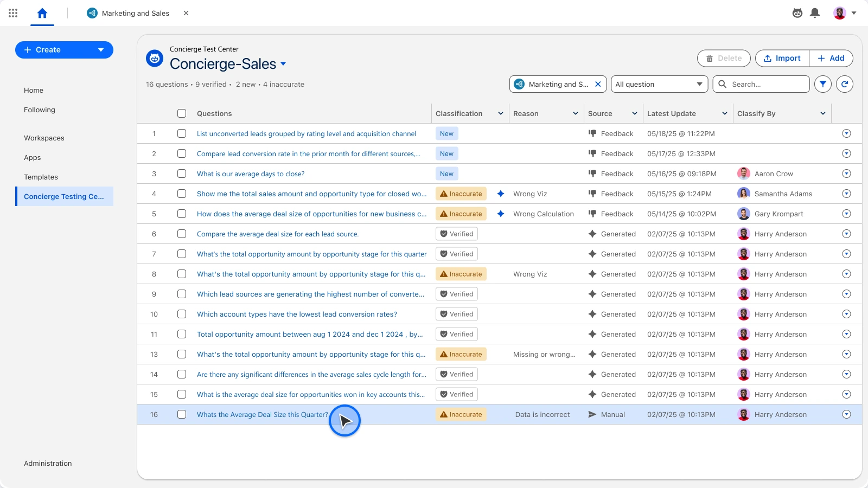Screen dimensions: 868x488
Task: Open the Reason column menu
Action: click(x=576, y=113)
